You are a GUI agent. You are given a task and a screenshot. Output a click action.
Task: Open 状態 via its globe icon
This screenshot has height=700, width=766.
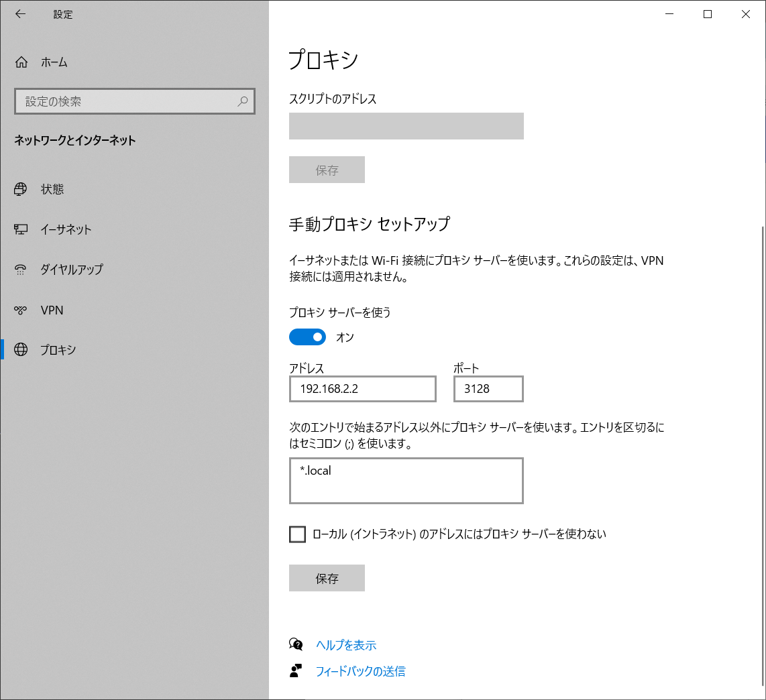point(21,189)
